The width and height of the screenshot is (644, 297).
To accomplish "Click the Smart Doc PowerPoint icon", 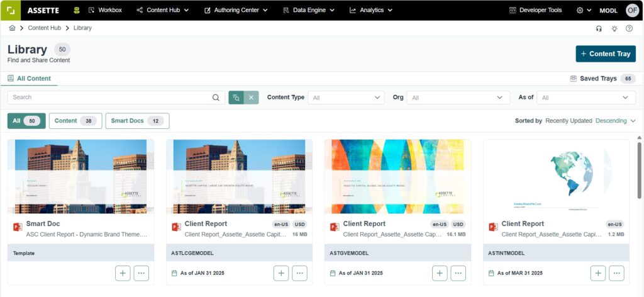I will pos(18,227).
